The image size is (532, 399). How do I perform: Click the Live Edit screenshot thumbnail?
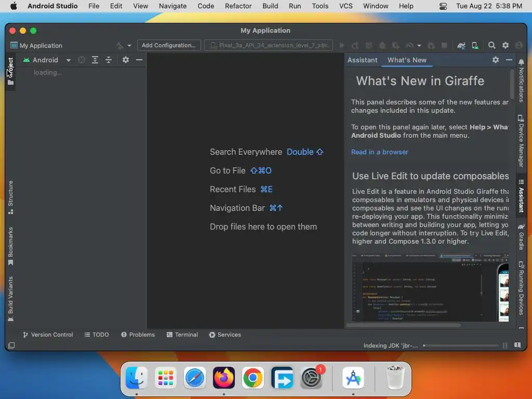pos(430,287)
